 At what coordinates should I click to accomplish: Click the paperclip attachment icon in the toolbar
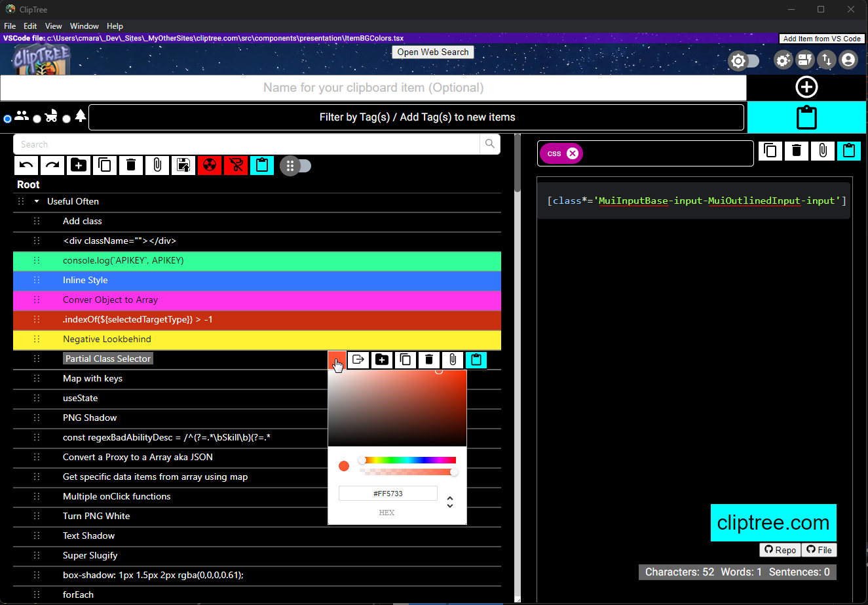157,165
